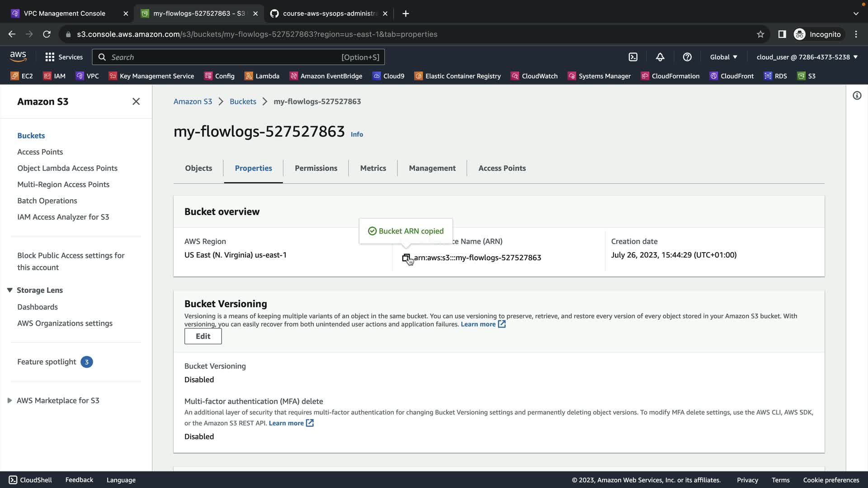The width and height of the screenshot is (868, 488).
Task: Open the CloudWatch shortcut in favorites bar
Action: click(x=534, y=76)
